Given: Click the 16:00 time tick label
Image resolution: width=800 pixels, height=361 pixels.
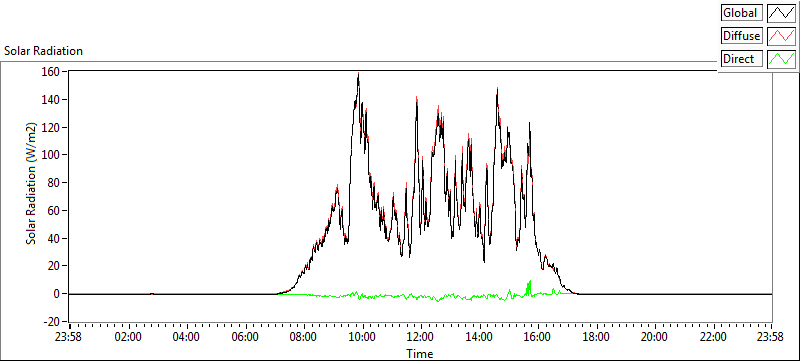Looking at the screenshot, I should (x=538, y=337).
